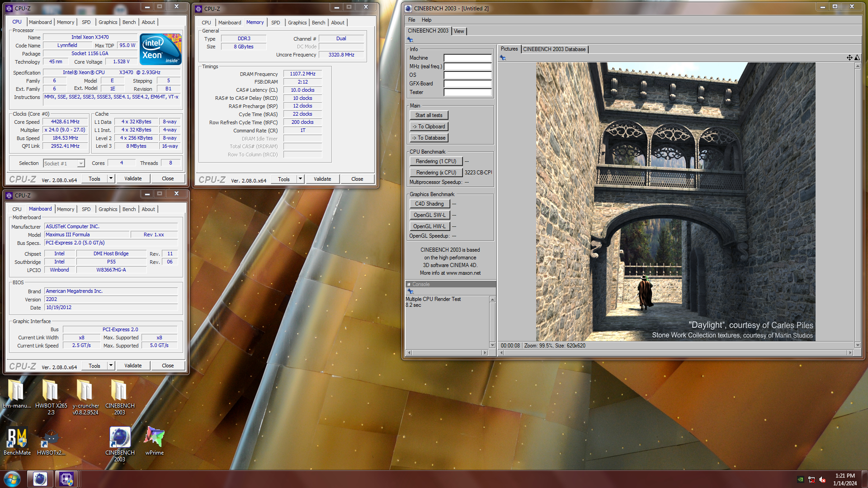Open Graphics tab in CPU-Z Mainboard window
Screen dimensions: 868x488
pyautogui.click(x=108, y=209)
